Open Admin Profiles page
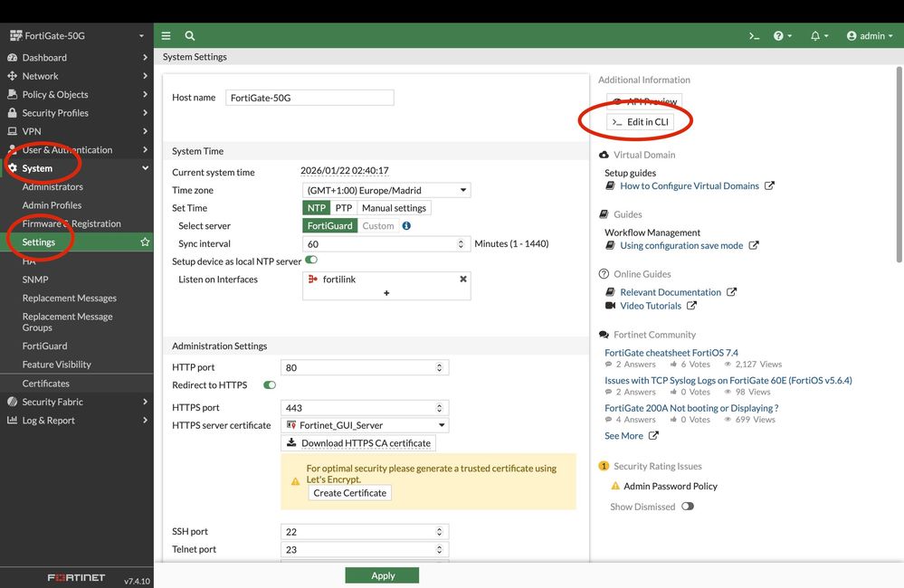This screenshot has width=904, height=588. click(x=52, y=205)
